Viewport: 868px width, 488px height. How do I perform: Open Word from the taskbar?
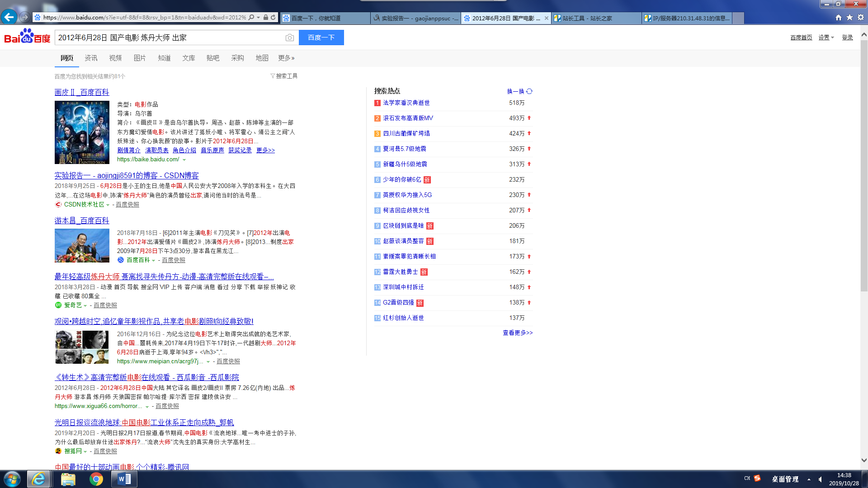click(x=124, y=479)
